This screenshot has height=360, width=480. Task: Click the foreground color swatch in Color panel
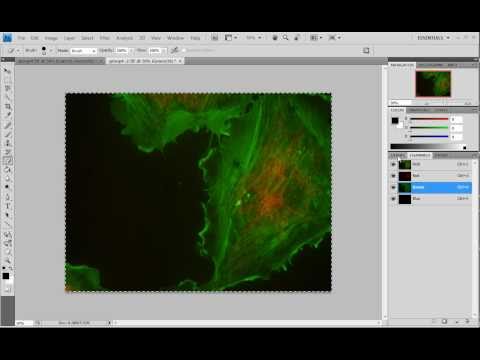coord(395,120)
